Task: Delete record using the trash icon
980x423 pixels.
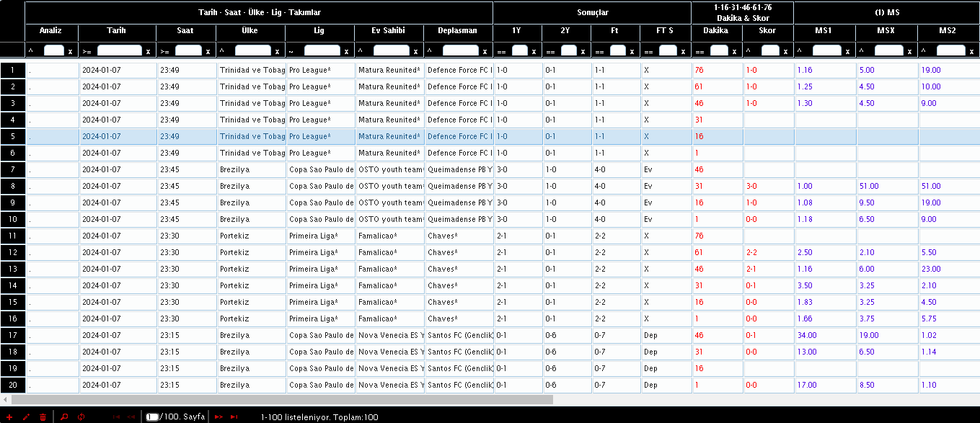Action: 43,417
